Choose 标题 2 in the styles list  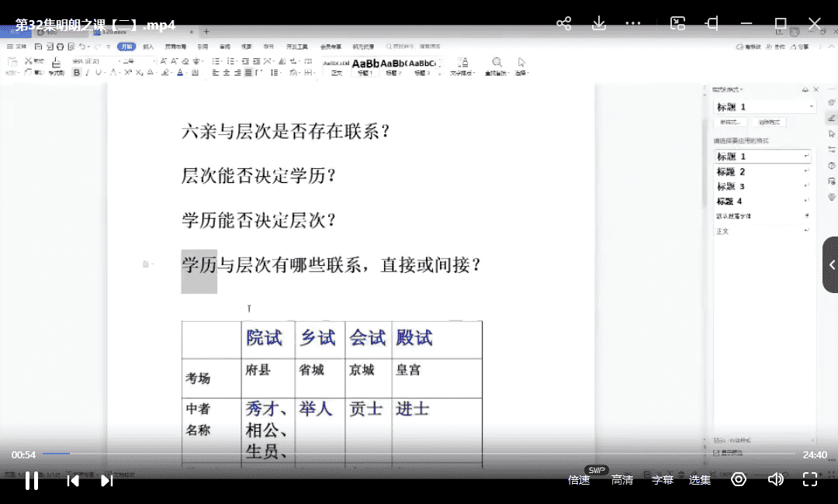click(x=731, y=171)
